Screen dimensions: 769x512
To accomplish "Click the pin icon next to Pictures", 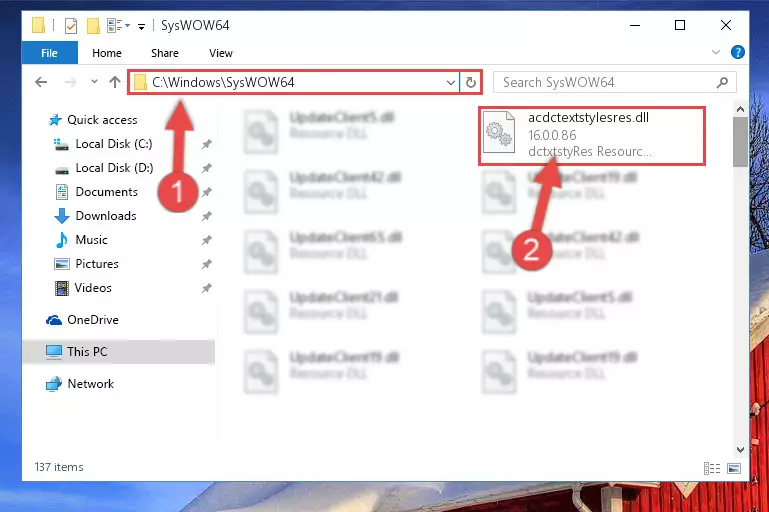I will tap(206, 264).
